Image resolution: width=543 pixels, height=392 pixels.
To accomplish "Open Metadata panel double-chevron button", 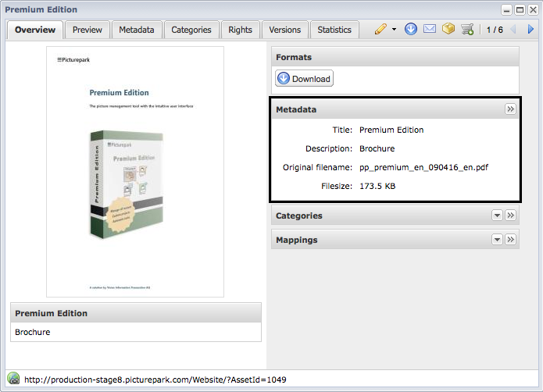I will coord(510,109).
